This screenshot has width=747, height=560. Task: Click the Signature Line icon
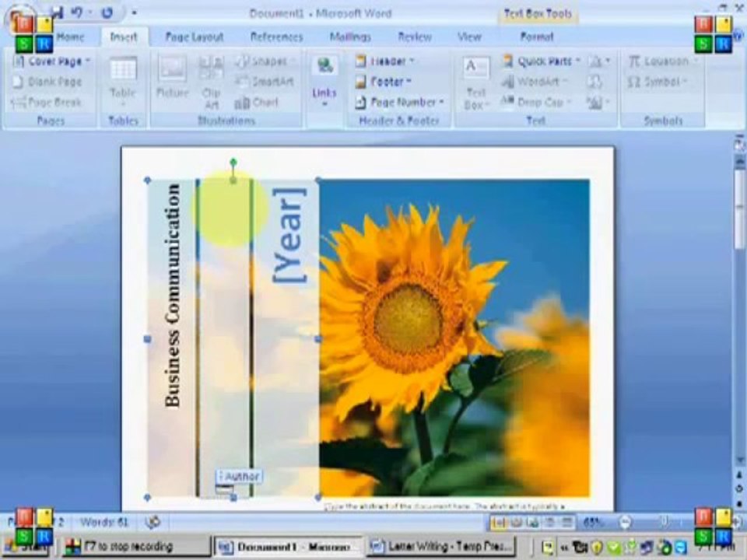pyautogui.click(x=598, y=61)
